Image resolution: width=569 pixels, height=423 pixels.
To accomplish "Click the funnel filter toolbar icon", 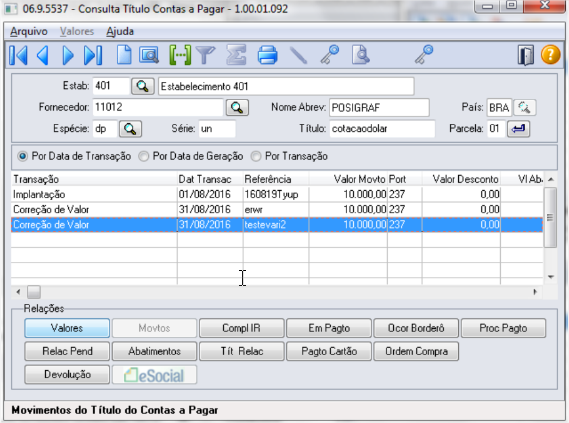I will pyautogui.click(x=206, y=56).
